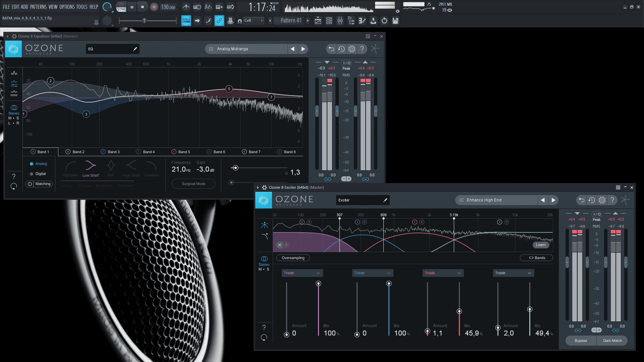Select Digital EQ mode
This screenshot has height=362, width=644.
(38, 174)
